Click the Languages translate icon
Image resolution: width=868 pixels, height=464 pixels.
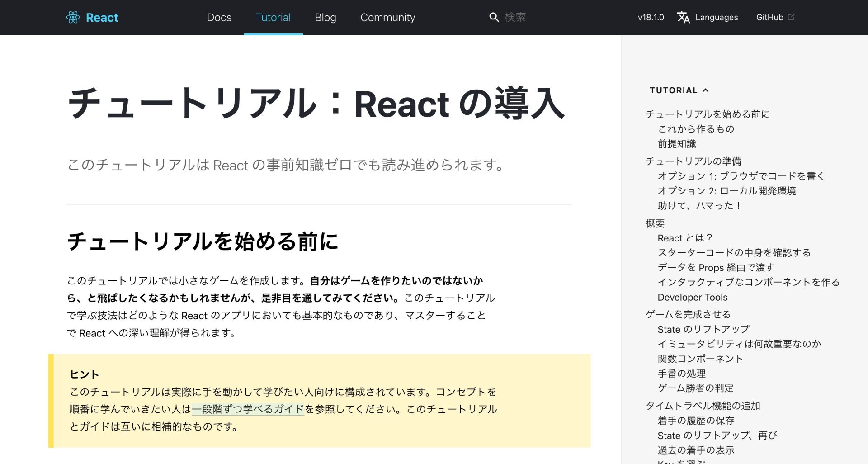point(683,17)
